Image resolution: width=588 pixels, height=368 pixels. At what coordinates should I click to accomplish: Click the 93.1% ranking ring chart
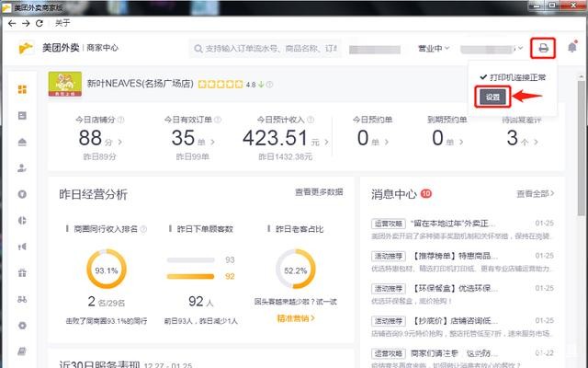(x=107, y=270)
